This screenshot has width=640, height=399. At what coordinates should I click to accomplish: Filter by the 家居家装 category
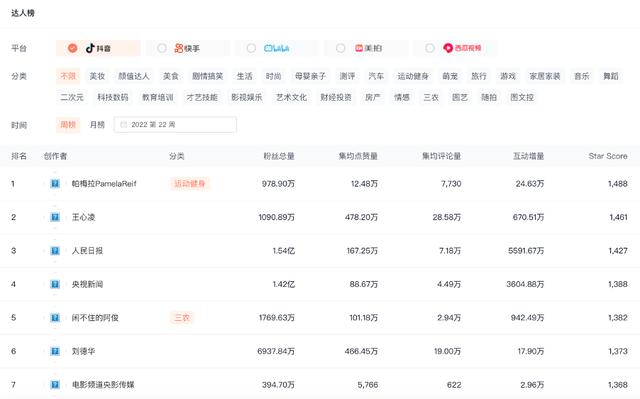coord(545,76)
